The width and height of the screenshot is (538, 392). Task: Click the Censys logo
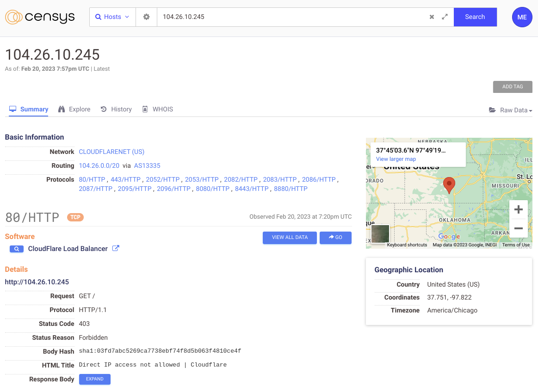tap(40, 17)
